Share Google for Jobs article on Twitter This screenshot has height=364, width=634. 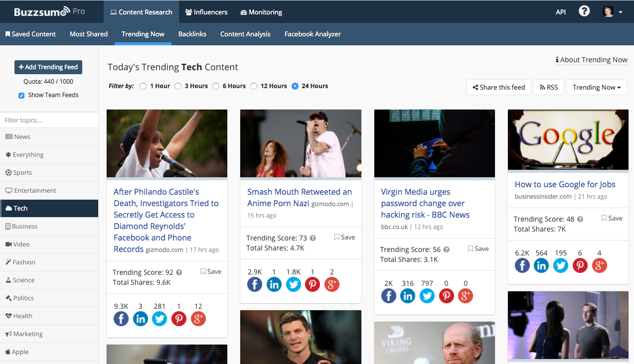561,265
